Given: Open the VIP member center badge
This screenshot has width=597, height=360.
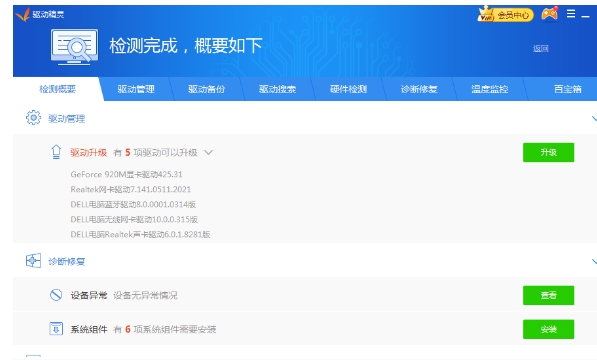Looking at the screenshot, I should click(505, 14).
